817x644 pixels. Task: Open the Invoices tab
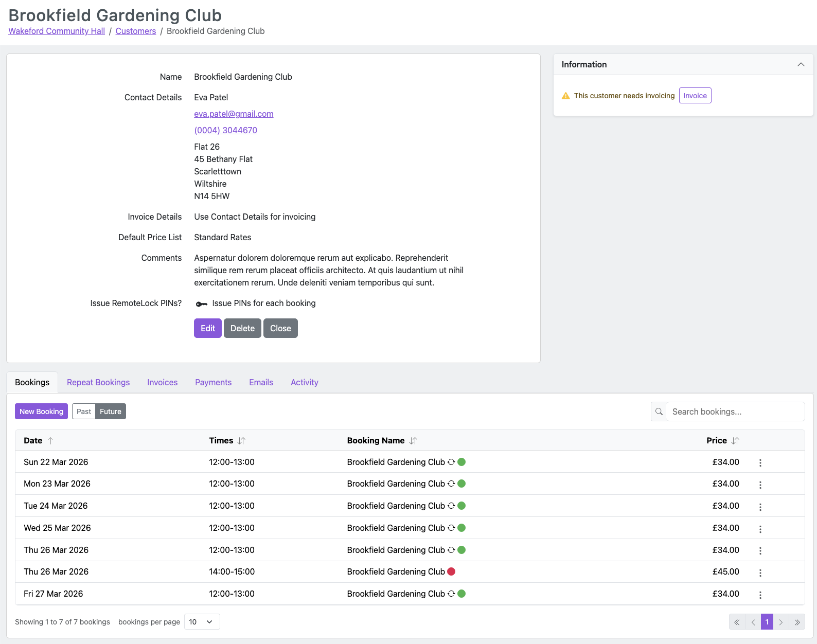[162, 382]
